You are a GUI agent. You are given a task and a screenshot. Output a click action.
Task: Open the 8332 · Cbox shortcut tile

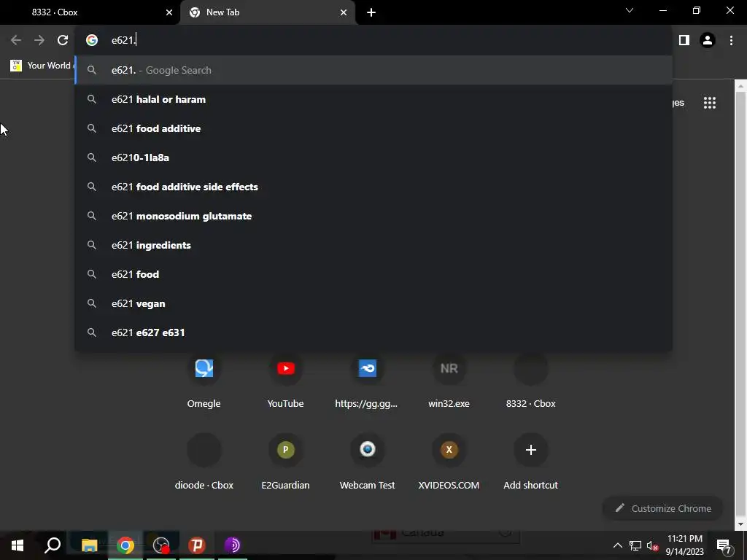pos(531,368)
